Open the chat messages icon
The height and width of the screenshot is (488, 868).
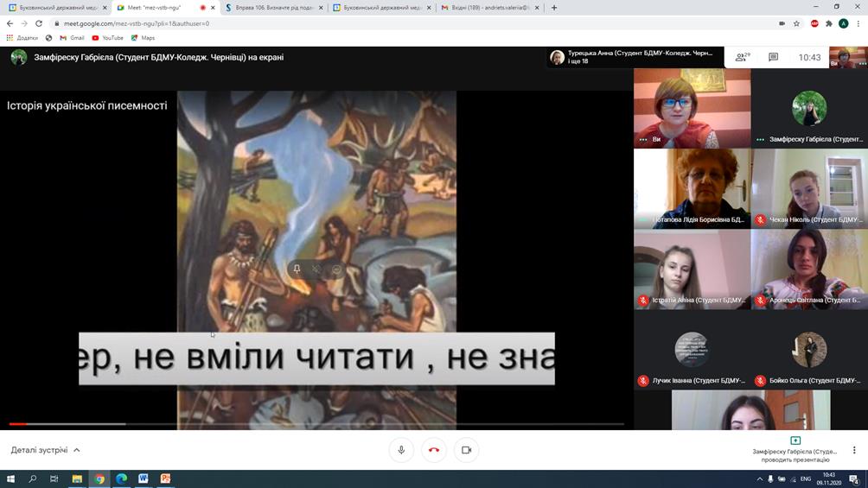click(x=774, y=57)
